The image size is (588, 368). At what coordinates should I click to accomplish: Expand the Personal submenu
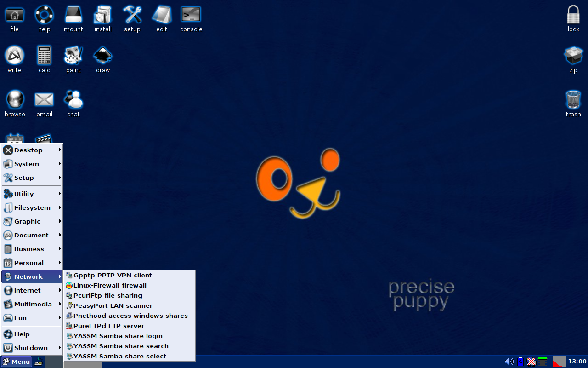pos(32,263)
